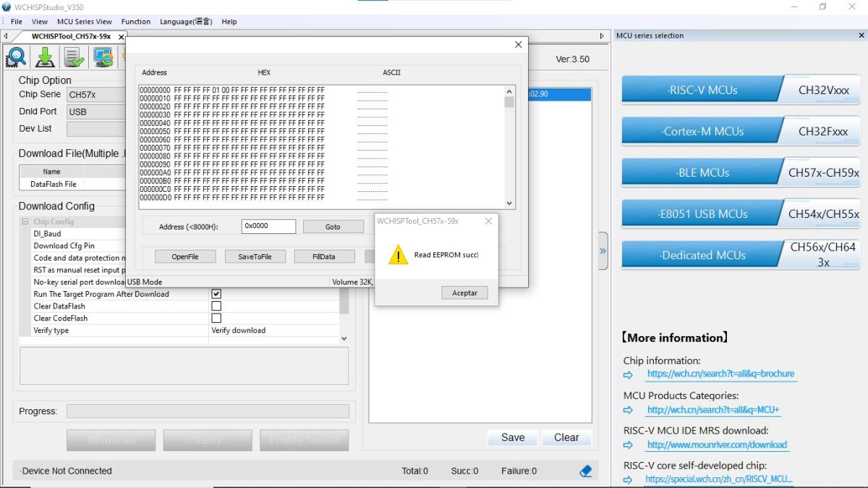Close the EEPROM hex viewer dialog
868x488 pixels.
click(518, 45)
